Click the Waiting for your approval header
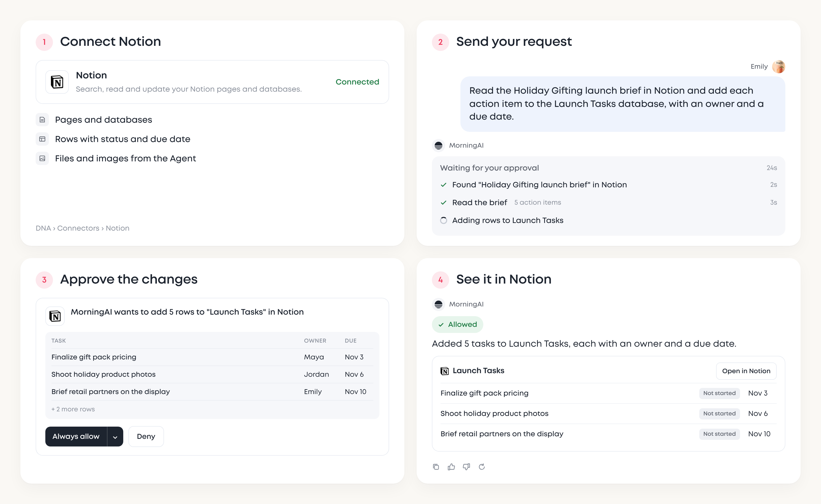Viewport: 821px width, 504px height. (x=489, y=168)
